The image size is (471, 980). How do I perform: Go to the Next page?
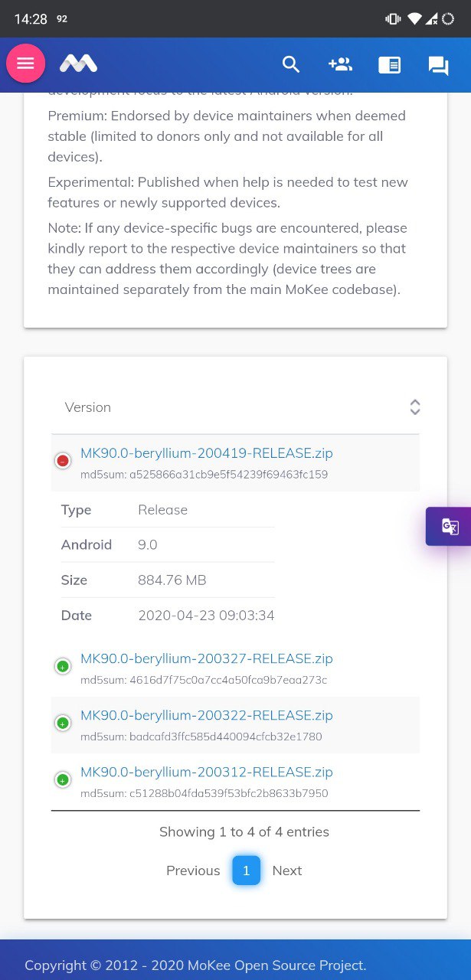tap(287, 871)
